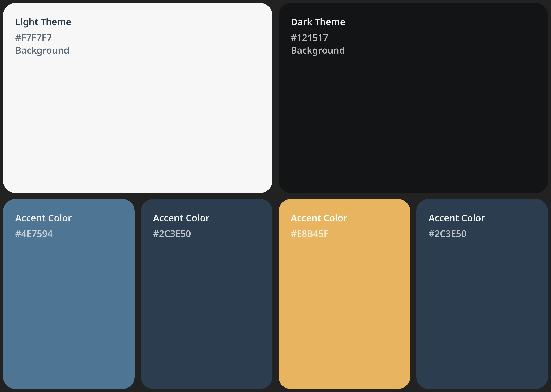Viewport: 551px width, 392px height.
Task: Click "Background" label under #121517
Action: (318, 51)
